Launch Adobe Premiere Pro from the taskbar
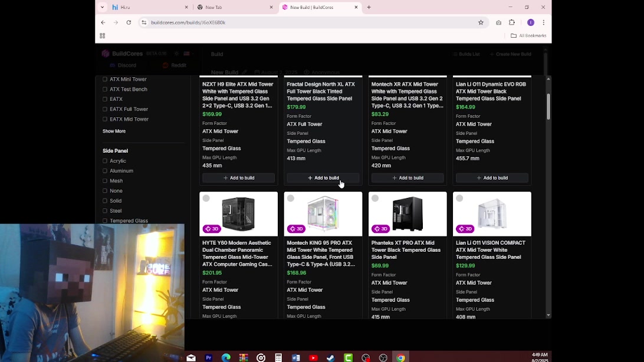Screen dimensions: 644x362 [209, 358]
